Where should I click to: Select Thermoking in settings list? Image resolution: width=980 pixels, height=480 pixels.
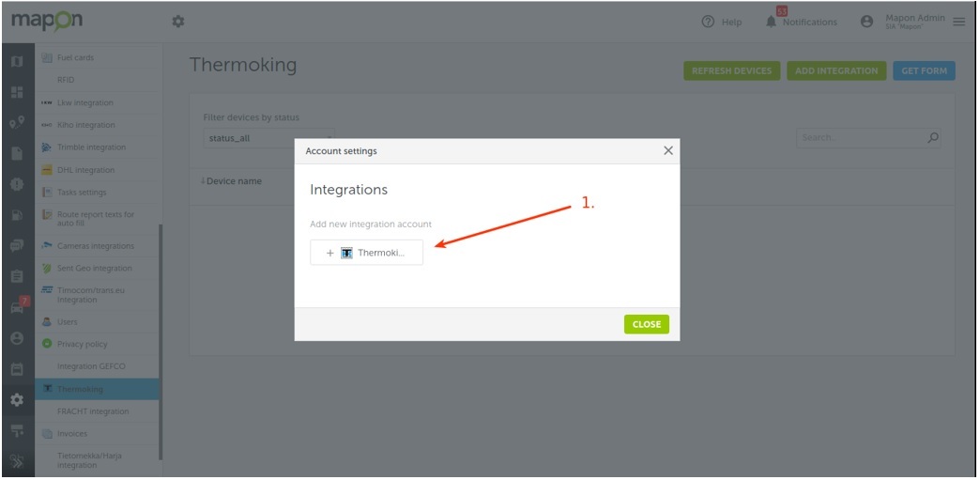pos(97,389)
